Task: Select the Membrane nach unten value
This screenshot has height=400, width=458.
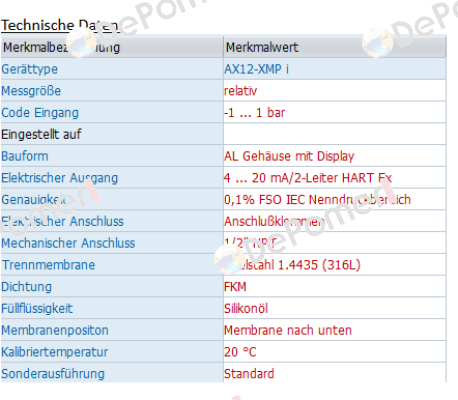Action: [x=288, y=330]
